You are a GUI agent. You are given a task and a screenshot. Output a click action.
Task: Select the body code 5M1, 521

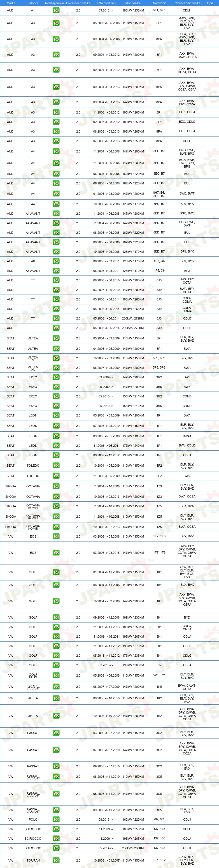[x=159, y=676]
